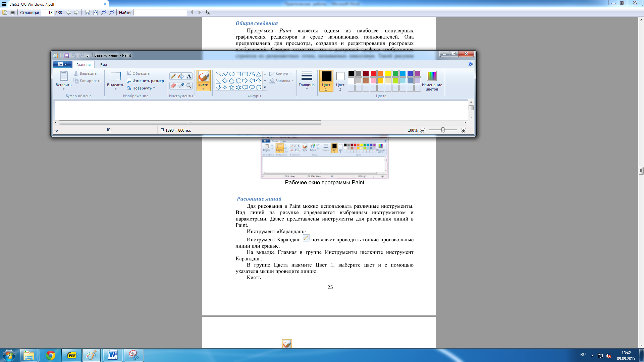Choose the pentagon shape
Image resolution: width=644 pixels, height=362 pixels.
(231, 81)
